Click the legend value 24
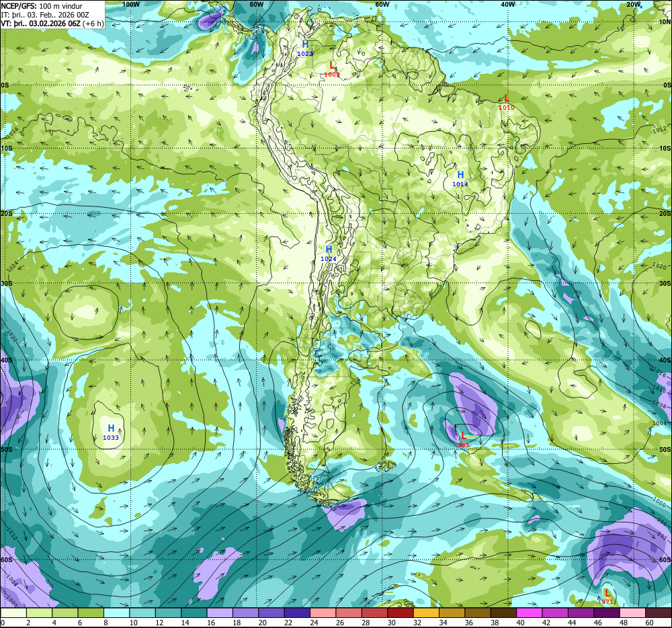The image size is (672, 628). pos(314,623)
